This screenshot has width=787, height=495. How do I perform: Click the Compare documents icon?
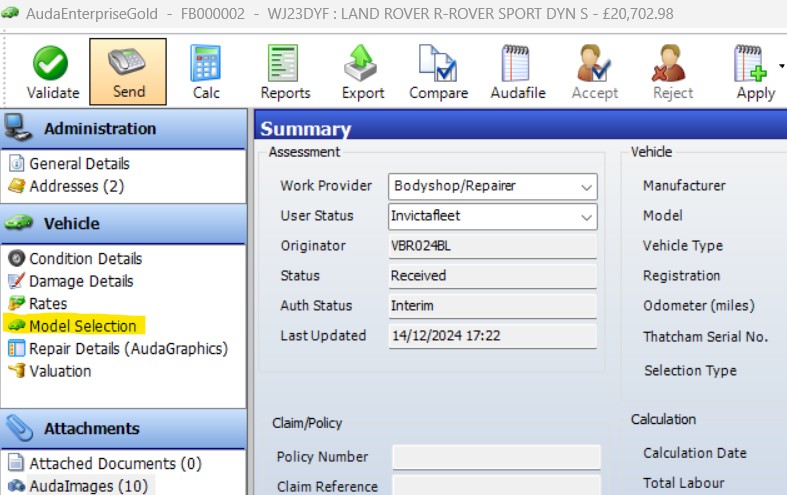[438, 63]
